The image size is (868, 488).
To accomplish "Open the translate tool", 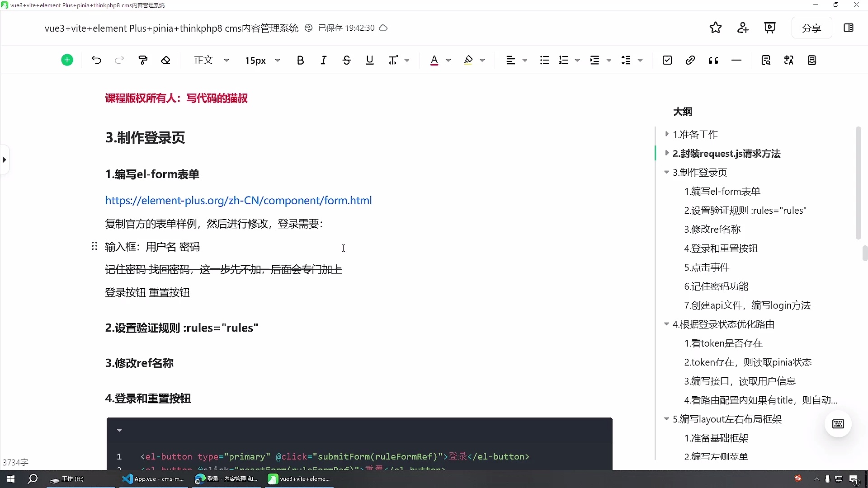I will (789, 60).
